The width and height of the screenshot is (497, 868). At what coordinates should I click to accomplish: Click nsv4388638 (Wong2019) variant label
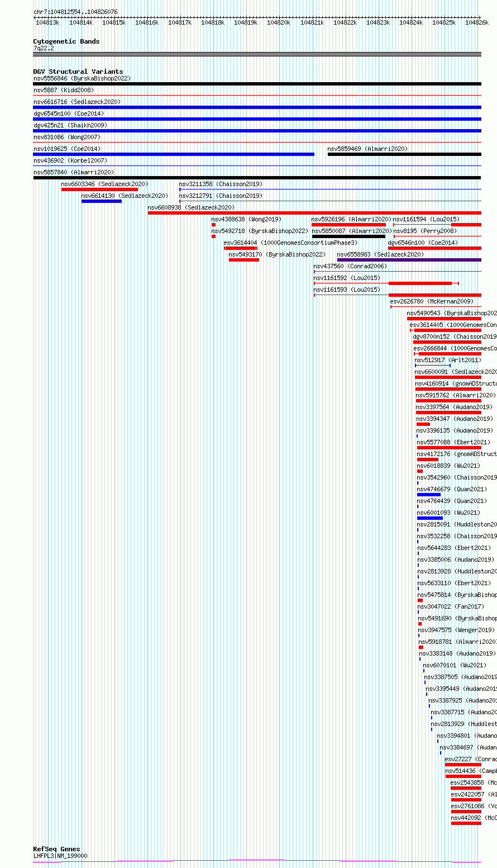point(246,219)
